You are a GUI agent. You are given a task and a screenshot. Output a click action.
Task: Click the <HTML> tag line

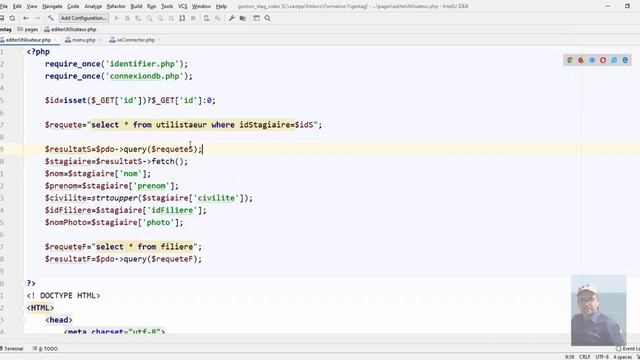point(40,308)
